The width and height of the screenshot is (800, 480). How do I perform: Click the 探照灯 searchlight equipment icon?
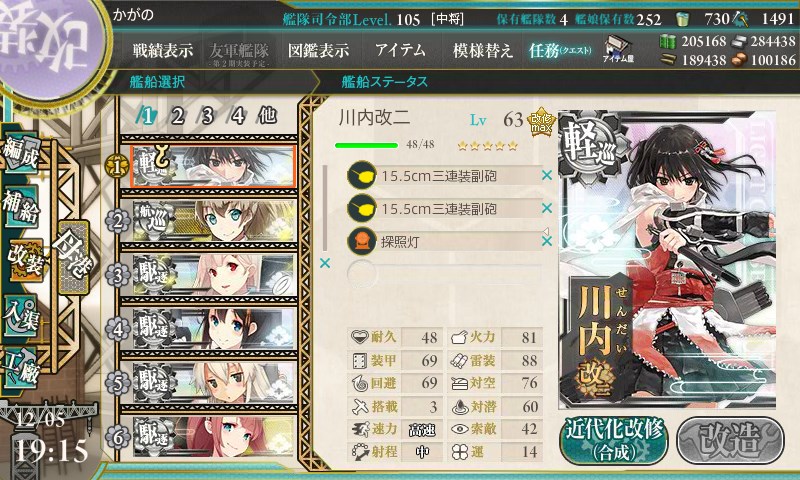362,241
